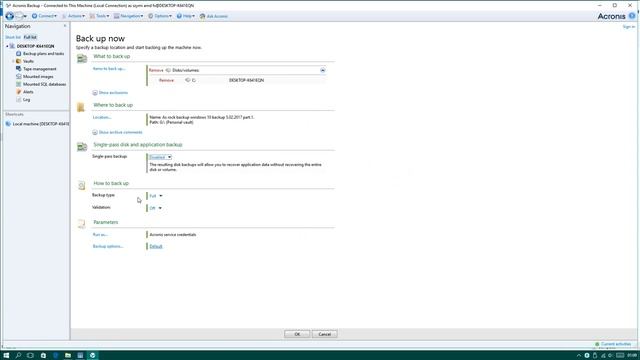Close the Navigation pane
640x360 pixels.
[65, 26]
